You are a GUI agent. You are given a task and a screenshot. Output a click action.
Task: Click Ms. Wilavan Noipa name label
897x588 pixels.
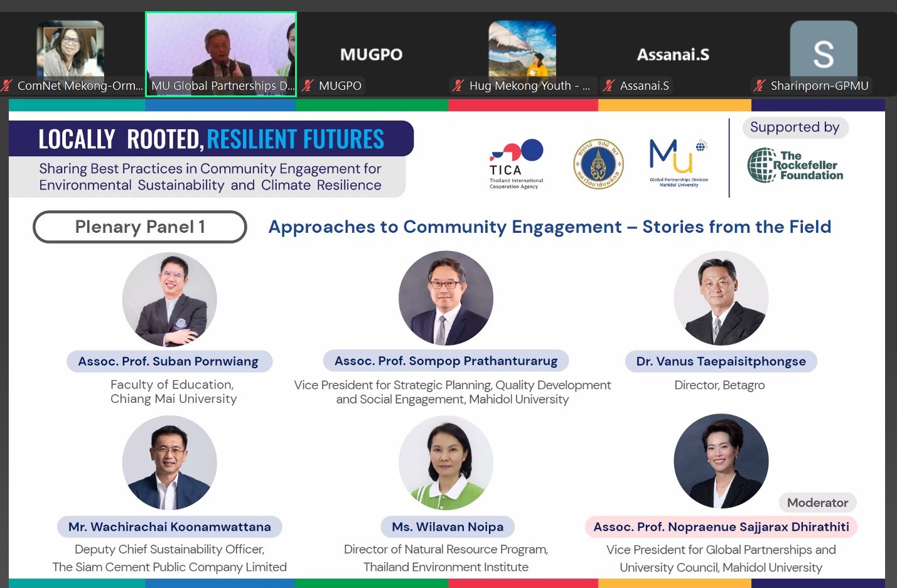[x=448, y=527]
